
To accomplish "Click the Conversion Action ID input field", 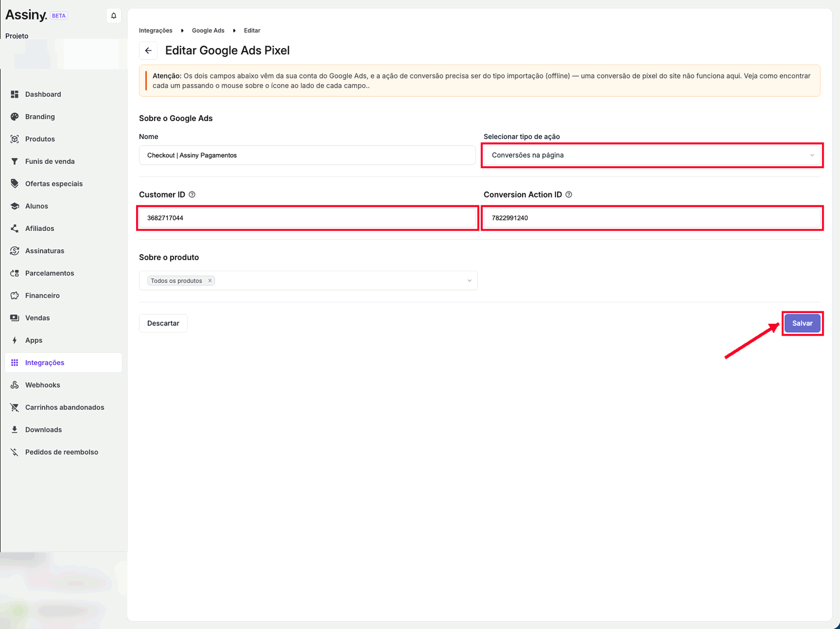I will pyautogui.click(x=652, y=218).
